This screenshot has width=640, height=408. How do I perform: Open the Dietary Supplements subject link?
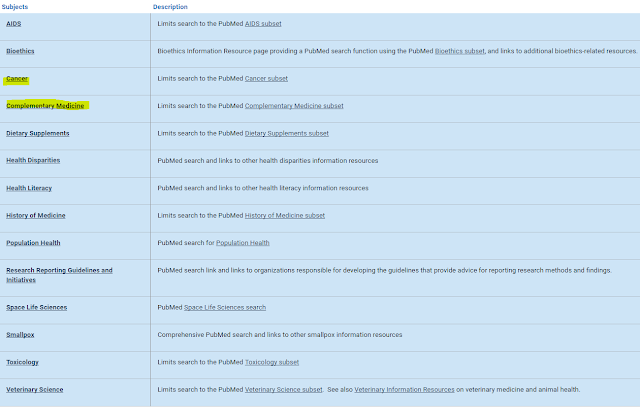(38, 133)
